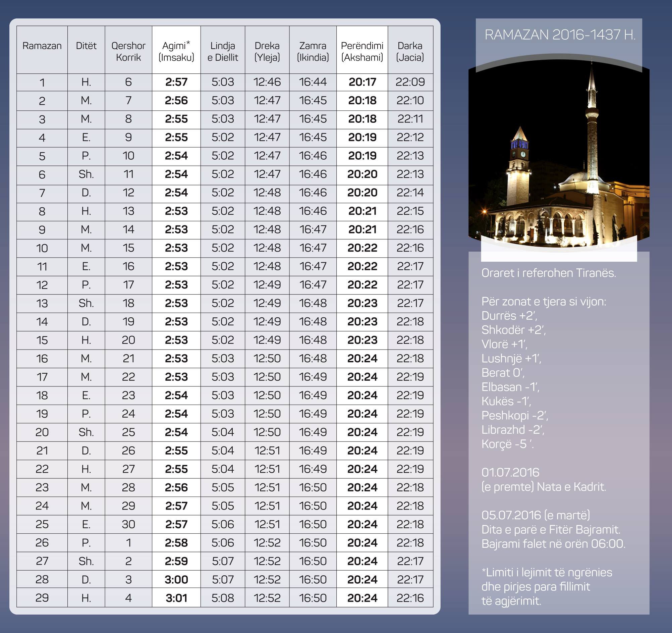The height and width of the screenshot is (633, 672).
Task: Click the Ramazan column header
Action: click(x=42, y=46)
